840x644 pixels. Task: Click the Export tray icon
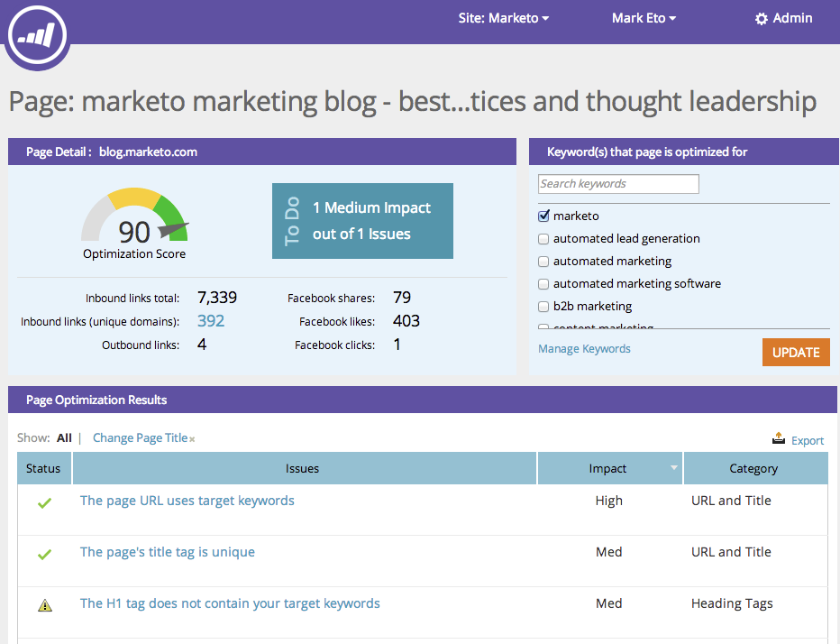tap(779, 438)
